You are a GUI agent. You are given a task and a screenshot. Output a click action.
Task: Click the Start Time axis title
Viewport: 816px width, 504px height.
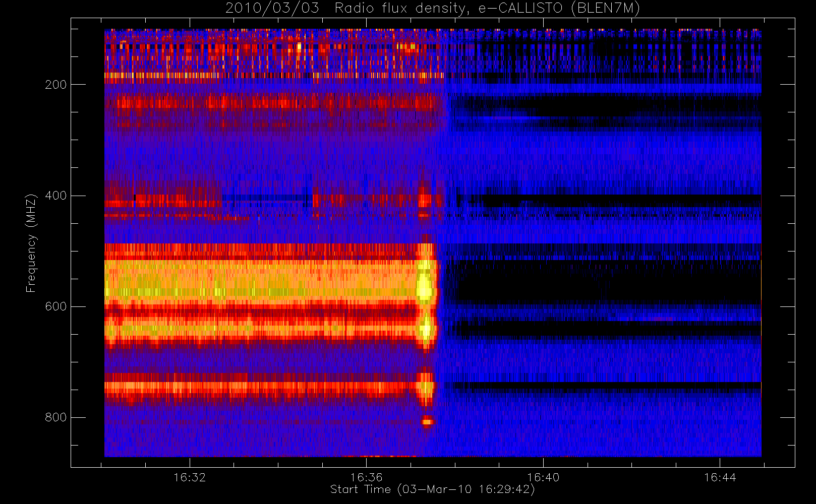(x=432, y=489)
